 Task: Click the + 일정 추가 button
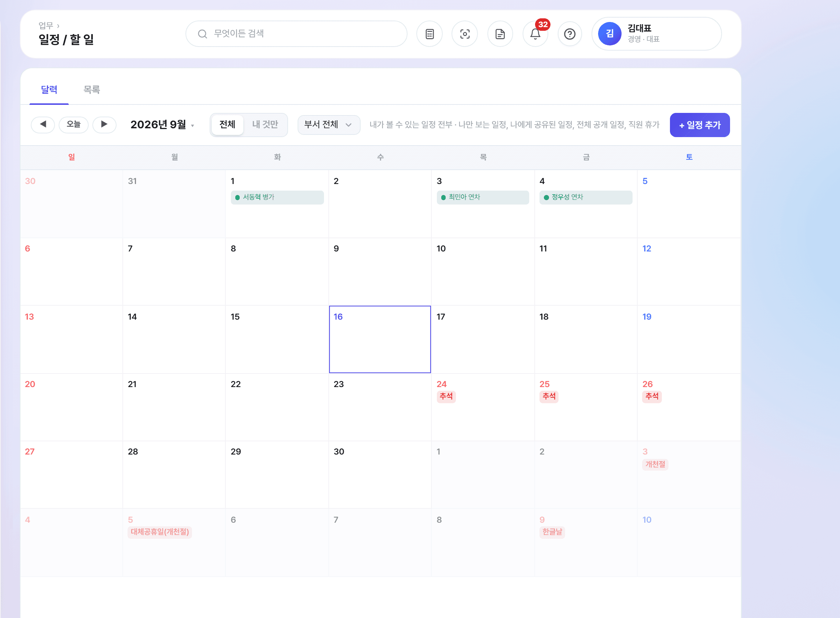tap(700, 125)
